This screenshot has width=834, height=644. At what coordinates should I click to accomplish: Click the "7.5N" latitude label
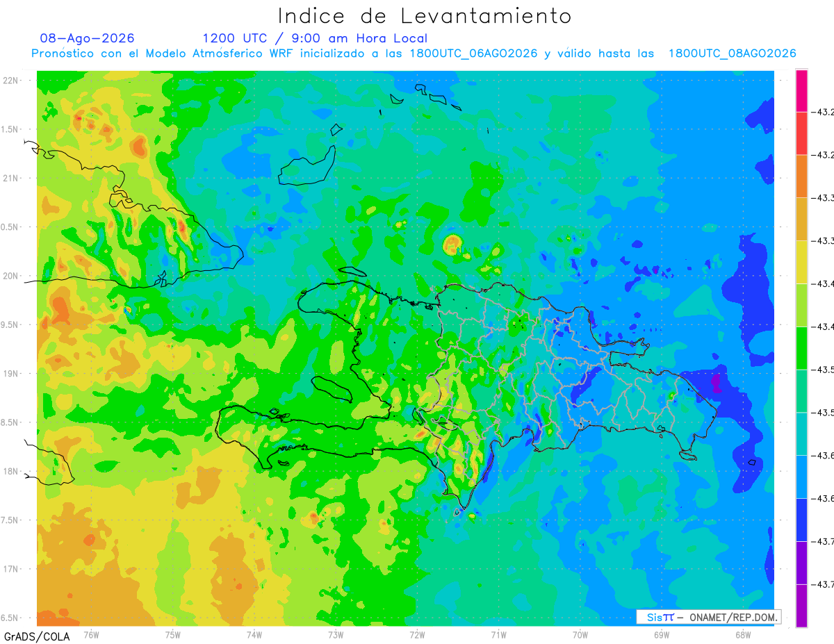(10, 520)
